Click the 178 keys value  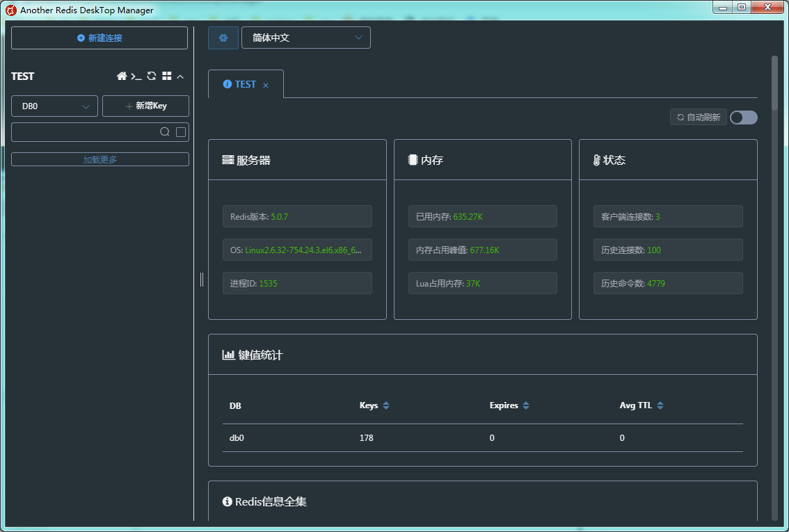tap(366, 438)
